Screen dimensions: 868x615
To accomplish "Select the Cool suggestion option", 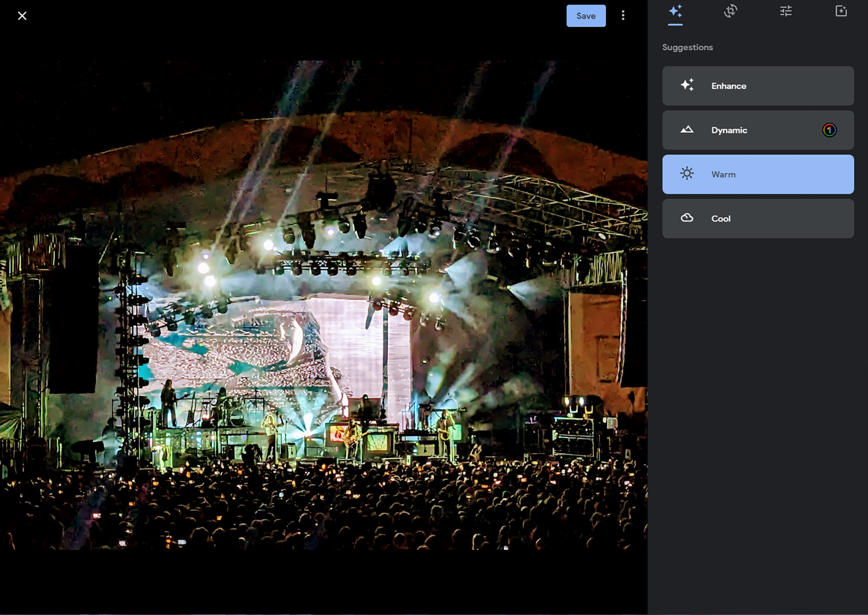I will pyautogui.click(x=758, y=218).
